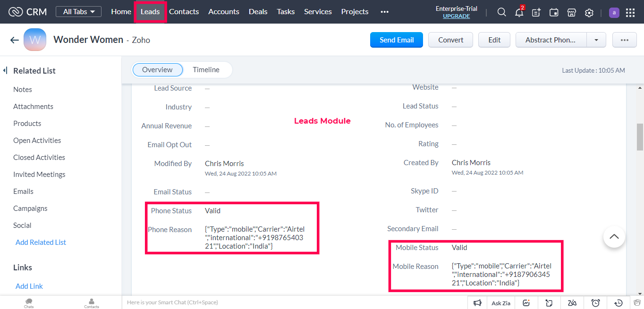Select the Overview view toggle
This screenshot has width=644, height=309.
pos(157,70)
